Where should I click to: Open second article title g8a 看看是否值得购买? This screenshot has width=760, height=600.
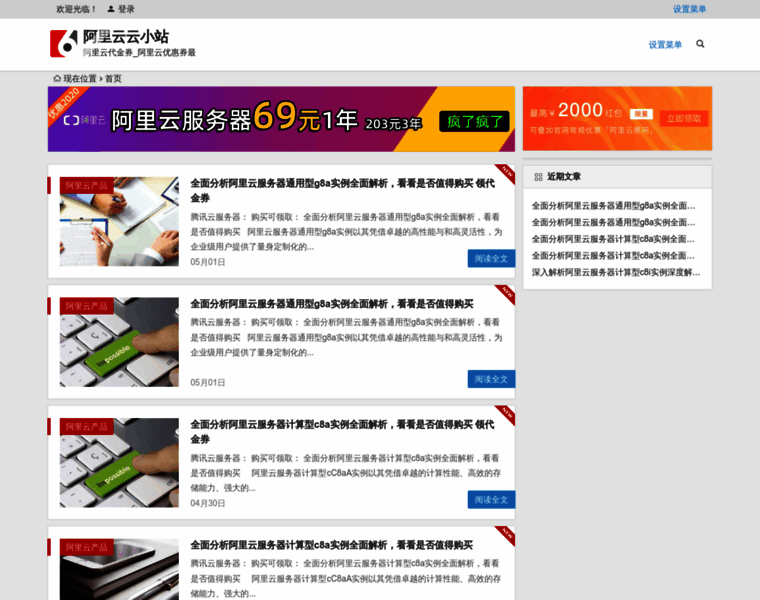332,304
